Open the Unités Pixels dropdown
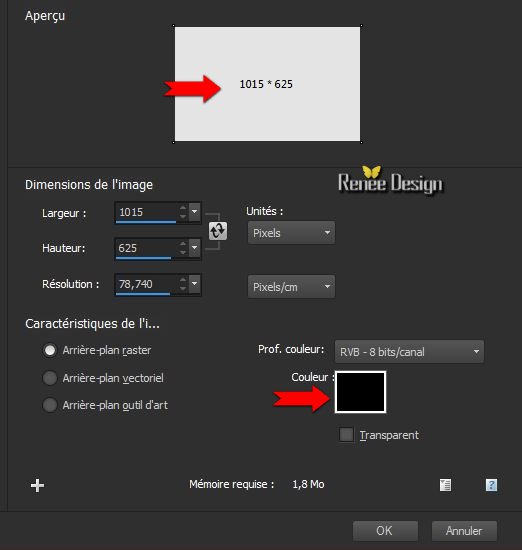Screen dimensions: 522x550 (291, 233)
